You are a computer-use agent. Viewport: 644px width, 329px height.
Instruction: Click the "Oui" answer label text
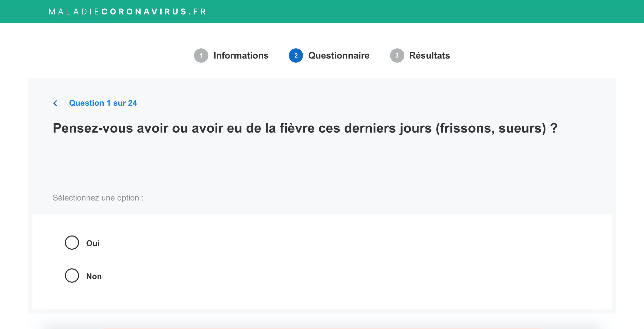(x=93, y=243)
